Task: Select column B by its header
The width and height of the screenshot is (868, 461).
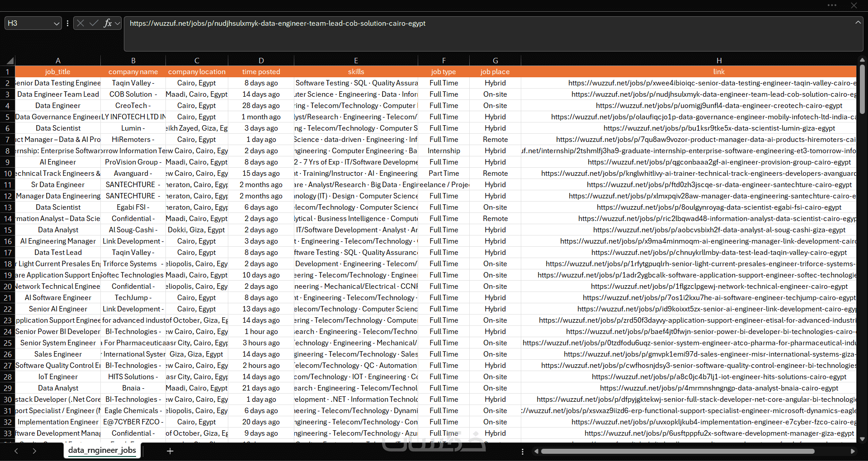Action: [x=133, y=61]
